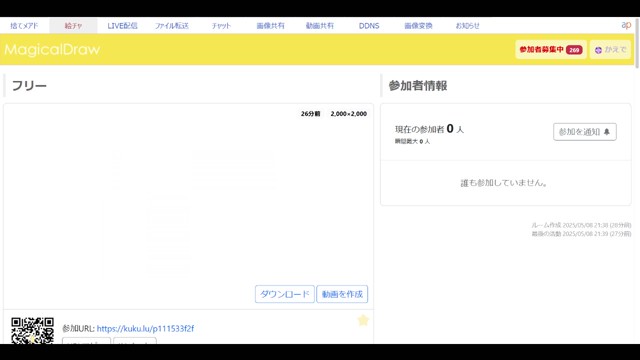Open the 捨てメアド tab
The image size is (640, 360).
point(24,26)
